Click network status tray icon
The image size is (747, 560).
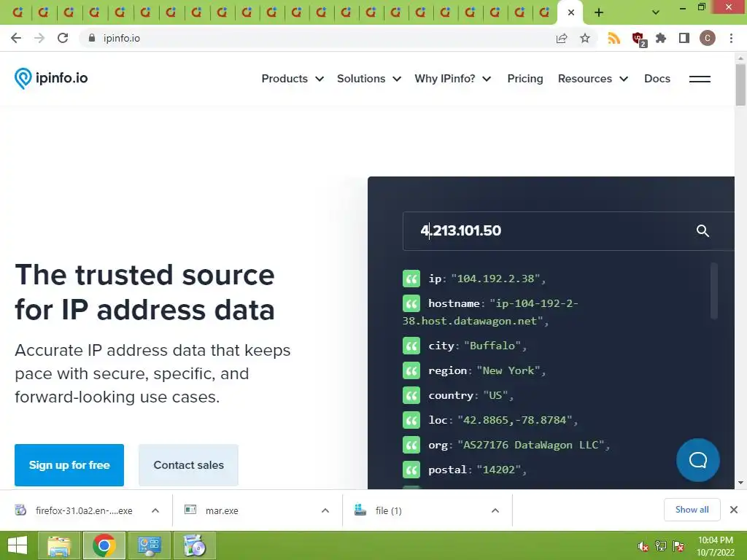[x=661, y=546]
